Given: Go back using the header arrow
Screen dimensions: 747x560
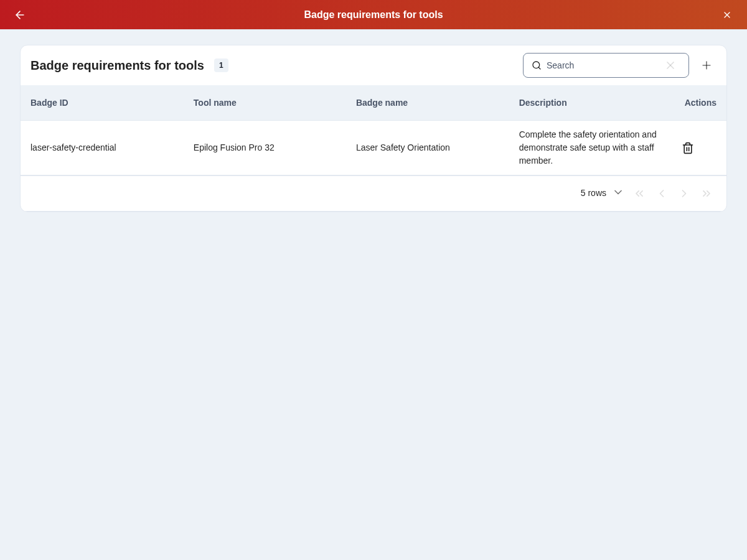Looking at the screenshot, I should tap(20, 15).
